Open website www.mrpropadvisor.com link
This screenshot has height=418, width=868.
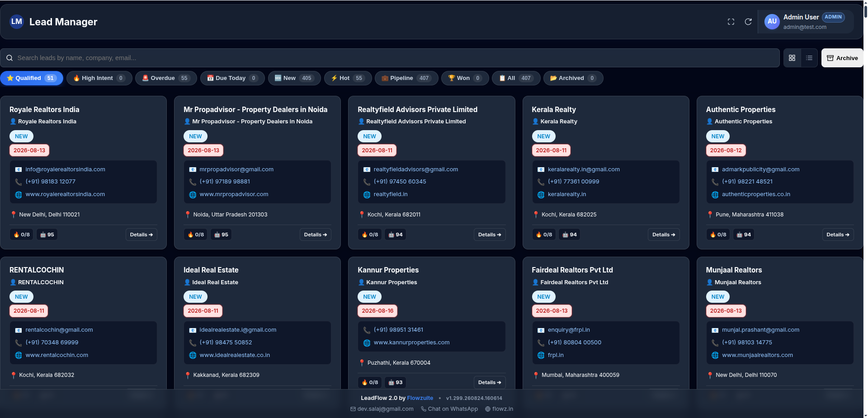[234, 194]
